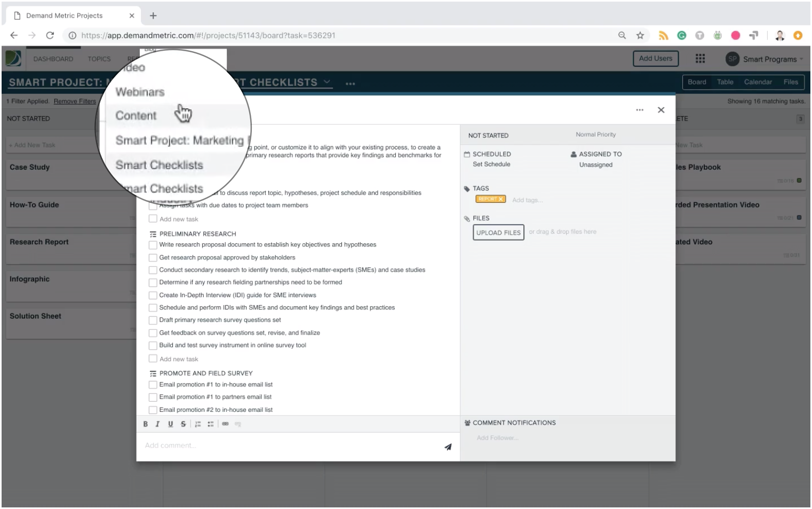Click the Add comment input field

tap(291, 446)
